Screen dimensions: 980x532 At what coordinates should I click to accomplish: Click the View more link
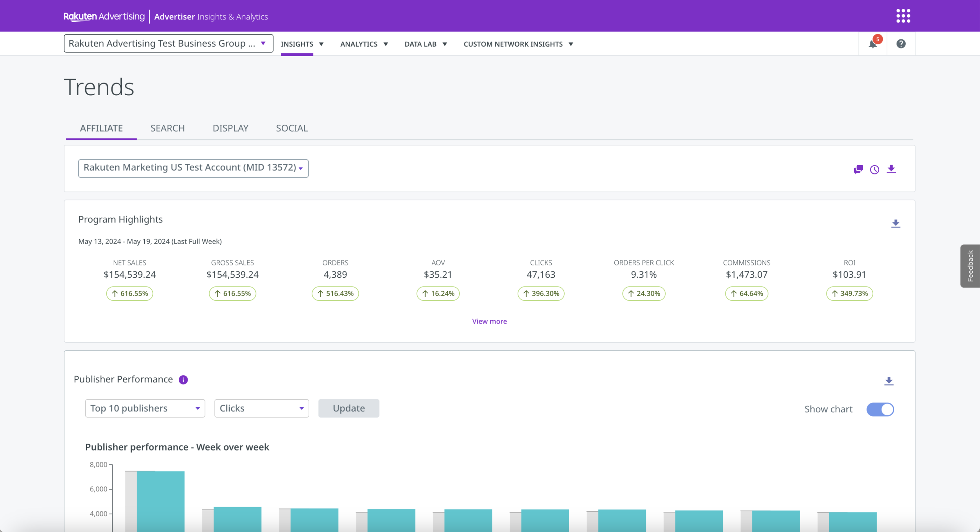click(489, 321)
